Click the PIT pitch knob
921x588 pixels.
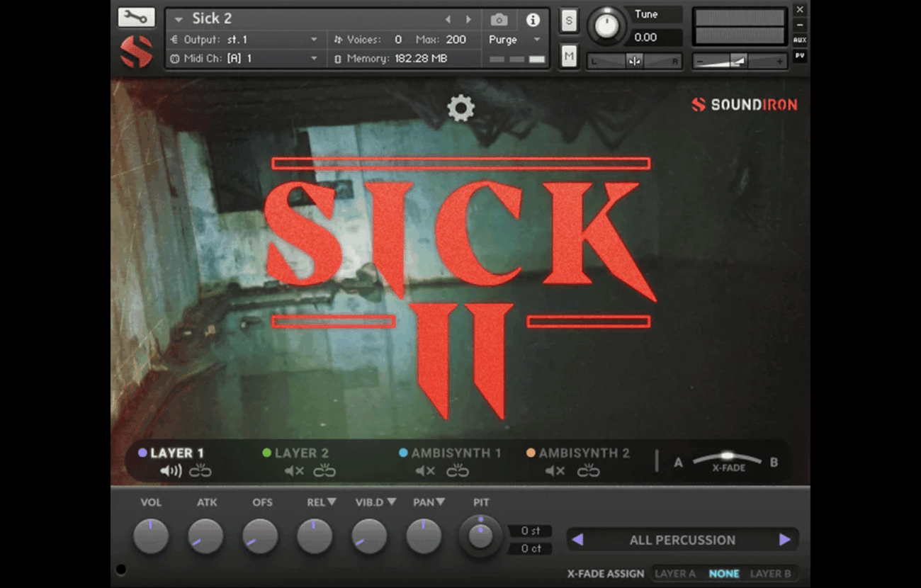pos(480,536)
